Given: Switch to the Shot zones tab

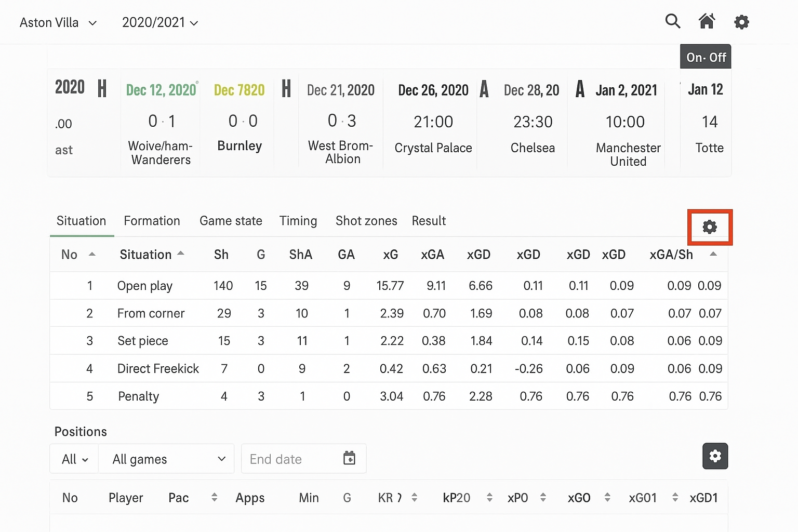Looking at the screenshot, I should [366, 221].
